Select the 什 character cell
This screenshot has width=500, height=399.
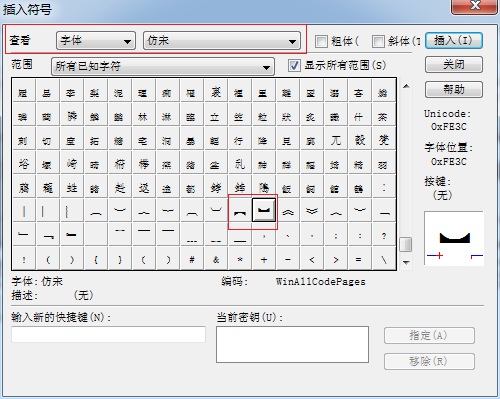click(x=360, y=115)
